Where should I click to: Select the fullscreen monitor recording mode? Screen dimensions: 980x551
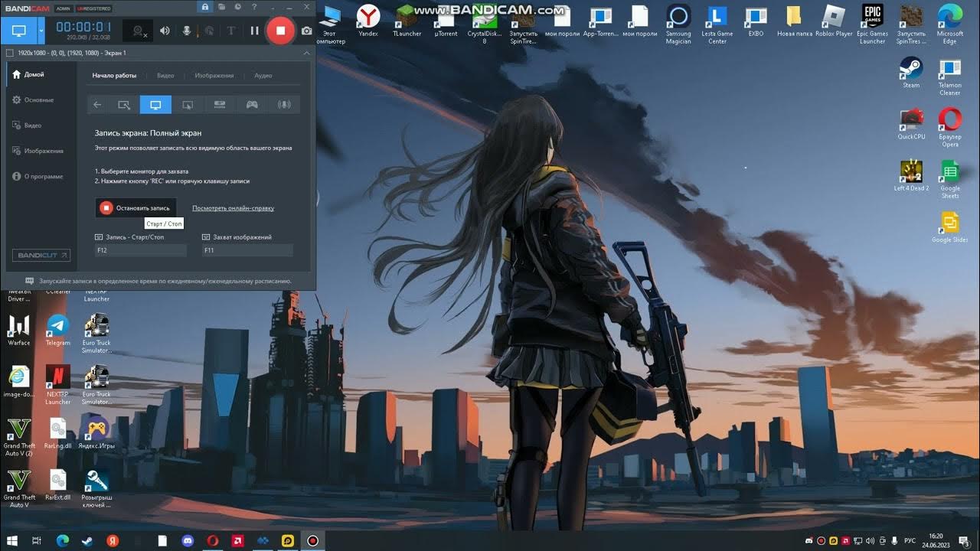point(155,105)
